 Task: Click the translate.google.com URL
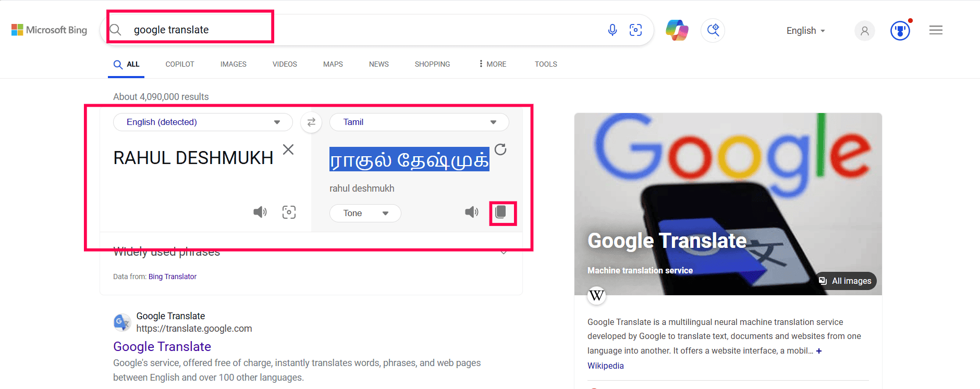194,329
